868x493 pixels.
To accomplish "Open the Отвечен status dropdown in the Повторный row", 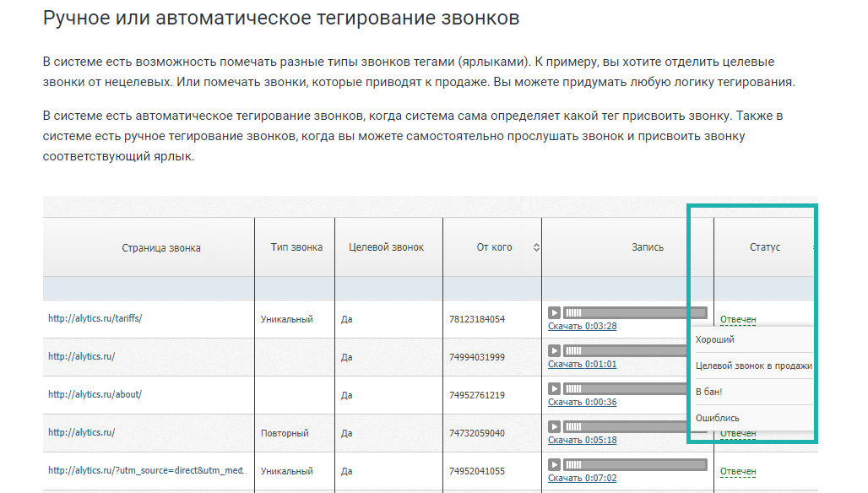I will tap(739, 433).
